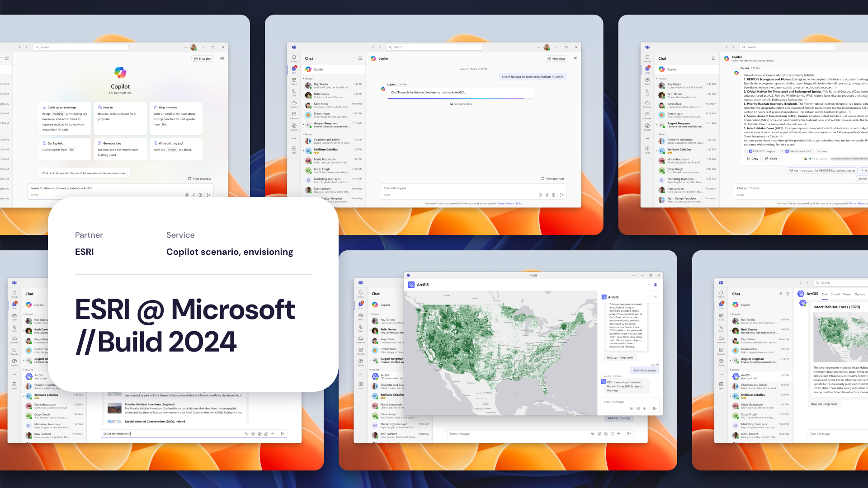This screenshot has width=868, height=488.
Task: Select the 'How to' prompt card
Action: (x=120, y=118)
